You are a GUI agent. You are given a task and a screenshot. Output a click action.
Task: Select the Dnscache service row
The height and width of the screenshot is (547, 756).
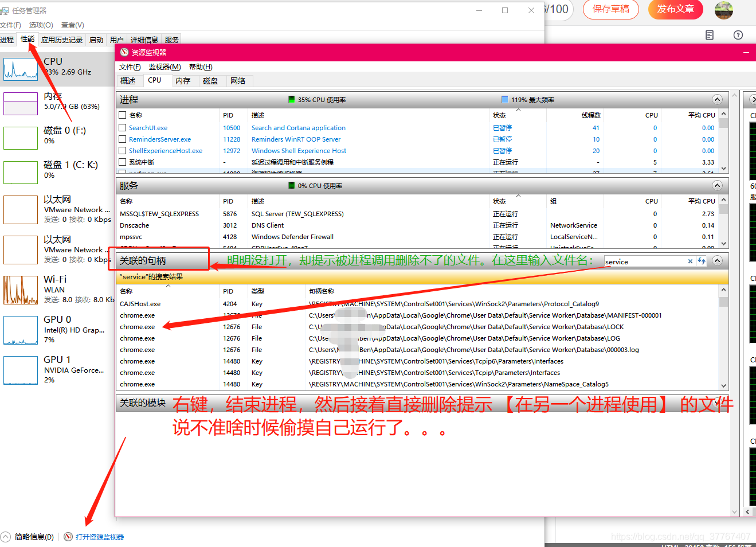[418, 225]
